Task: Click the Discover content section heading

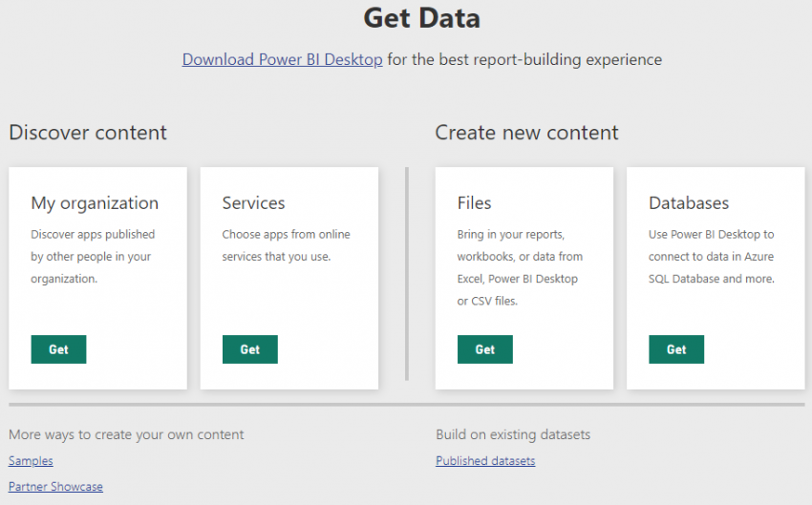Action: coord(88,133)
